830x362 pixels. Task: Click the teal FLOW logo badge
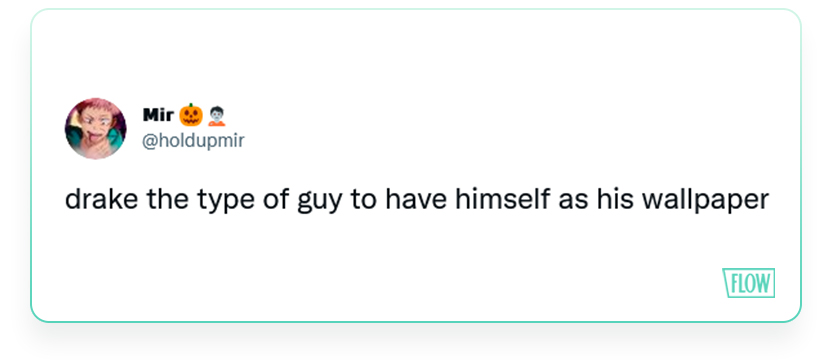[749, 283]
